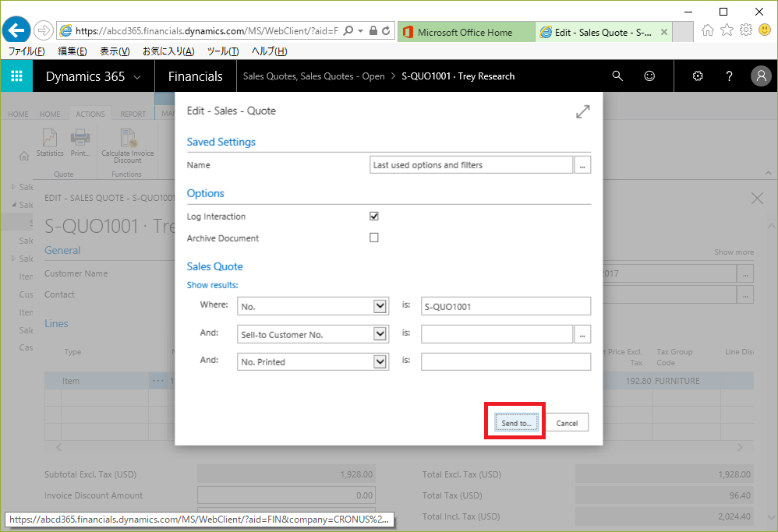The width and height of the screenshot is (778, 532).
Task: Open the ツール(T) menu
Action: click(223, 51)
